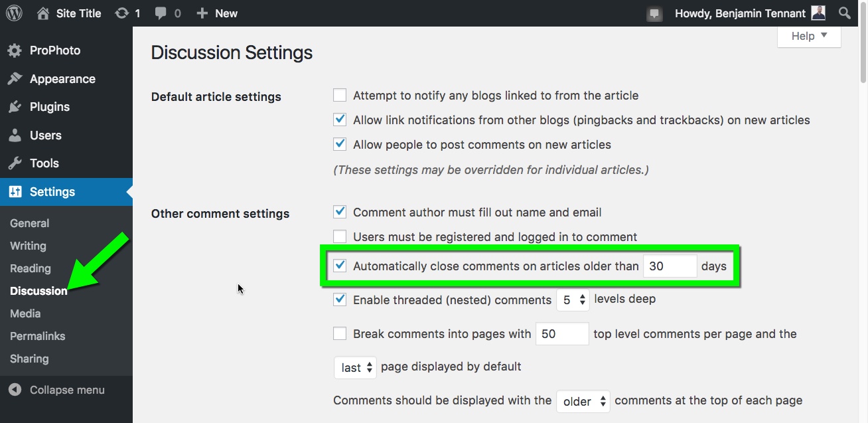This screenshot has width=868, height=423.
Task: Click the notifications icon beside Howdy
Action: click(x=655, y=14)
